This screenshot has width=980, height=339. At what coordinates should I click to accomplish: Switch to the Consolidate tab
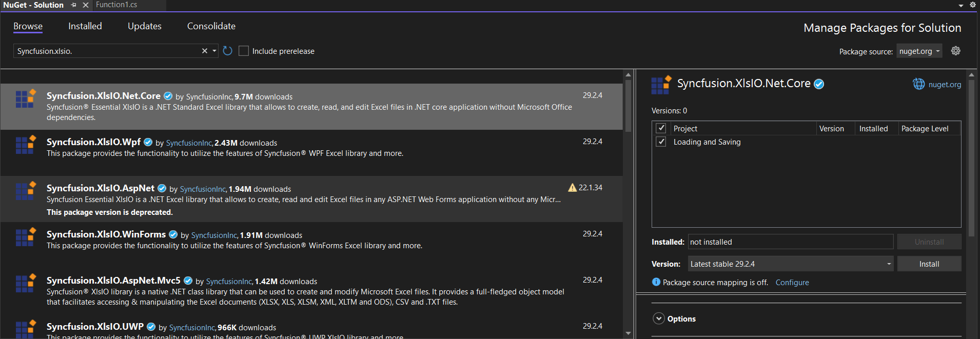[x=211, y=26]
